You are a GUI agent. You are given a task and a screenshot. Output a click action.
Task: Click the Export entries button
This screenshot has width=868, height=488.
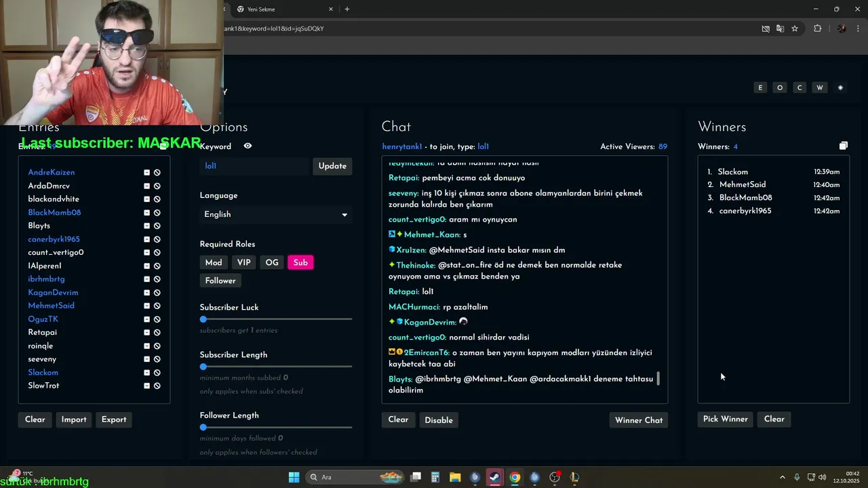114,420
